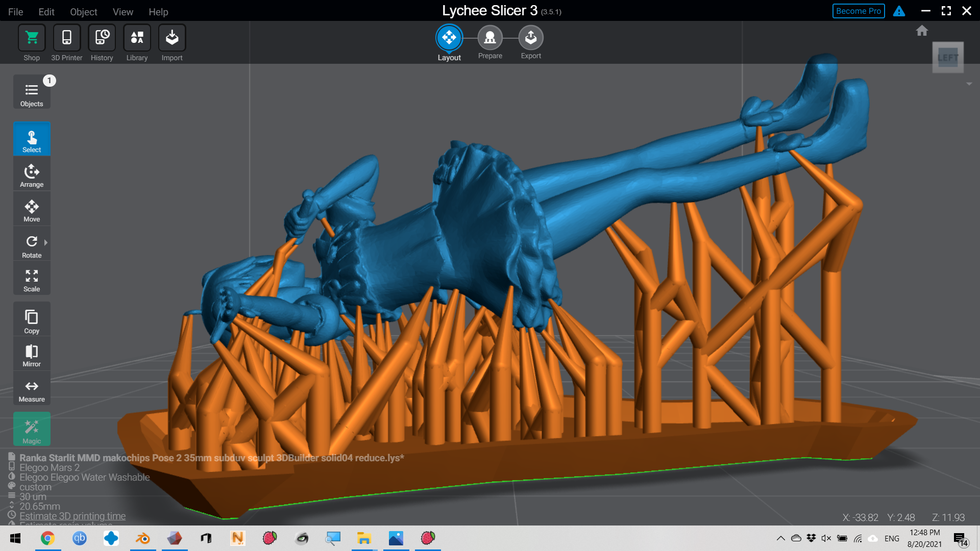
Task: Click the Estimate 3D printing time link
Action: click(72, 516)
